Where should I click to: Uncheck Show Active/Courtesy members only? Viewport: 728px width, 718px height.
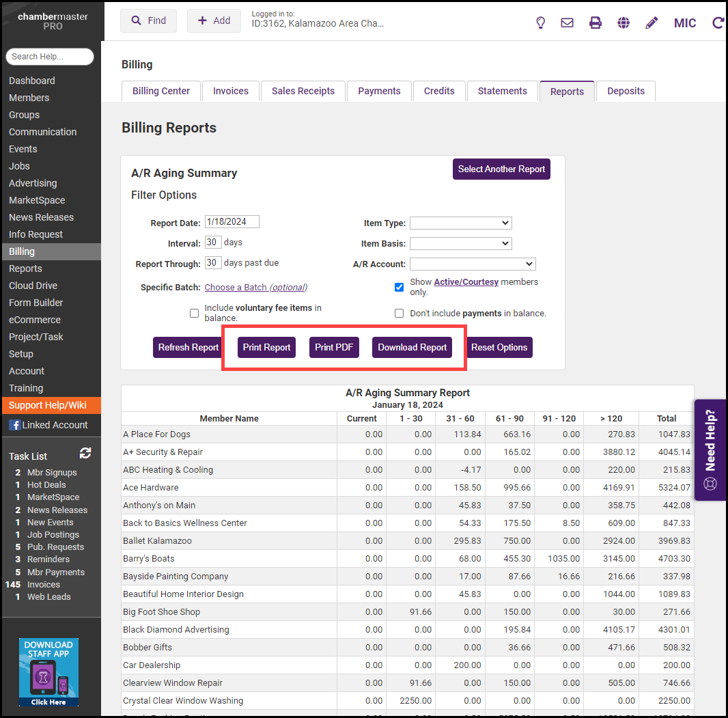(400, 287)
